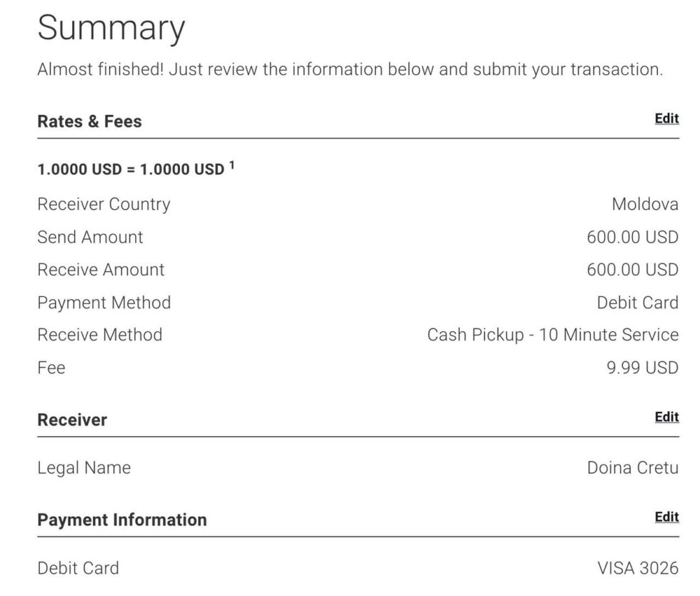
Task: Edit the Receiver section
Action: [x=666, y=418]
